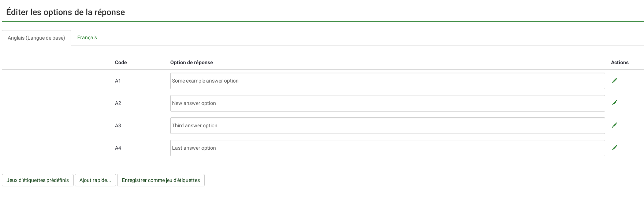Focus the "New answer option" text field
The image size is (644, 197).
click(387, 103)
